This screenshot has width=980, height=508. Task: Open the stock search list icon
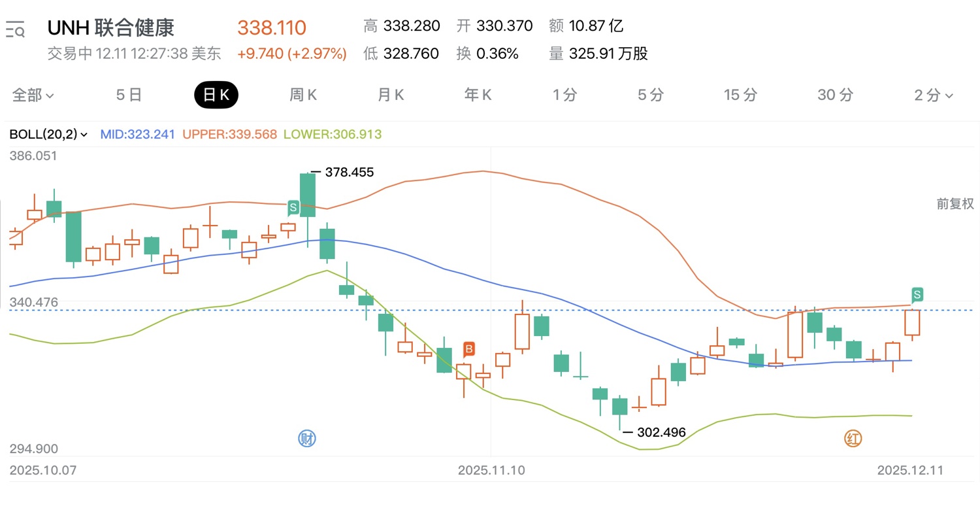15,29
